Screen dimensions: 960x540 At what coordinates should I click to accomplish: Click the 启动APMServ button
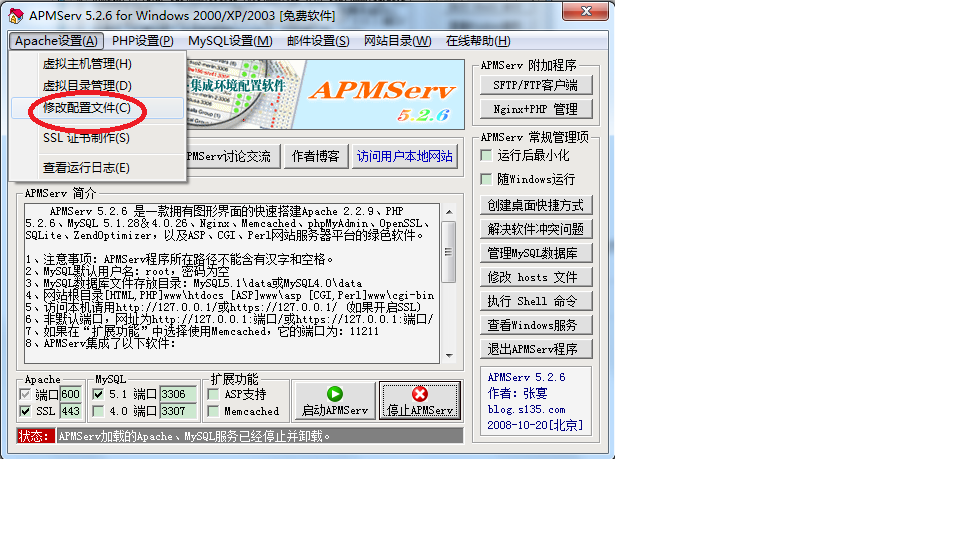334,401
